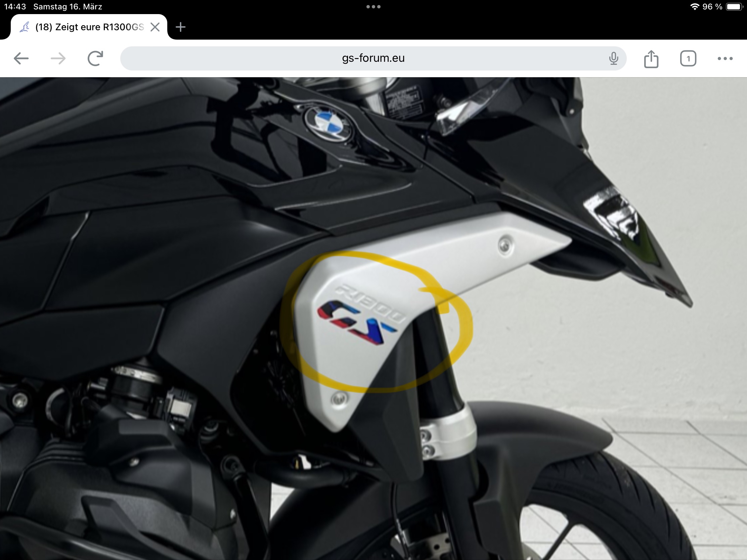Tap the Wi-Fi status icon
This screenshot has height=560, width=747.
pos(695,6)
